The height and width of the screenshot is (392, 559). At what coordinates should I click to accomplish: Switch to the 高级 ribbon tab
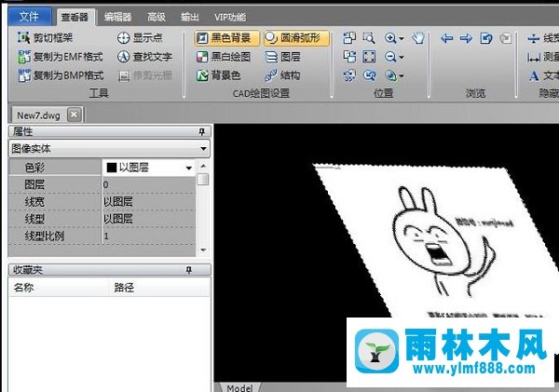(157, 17)
